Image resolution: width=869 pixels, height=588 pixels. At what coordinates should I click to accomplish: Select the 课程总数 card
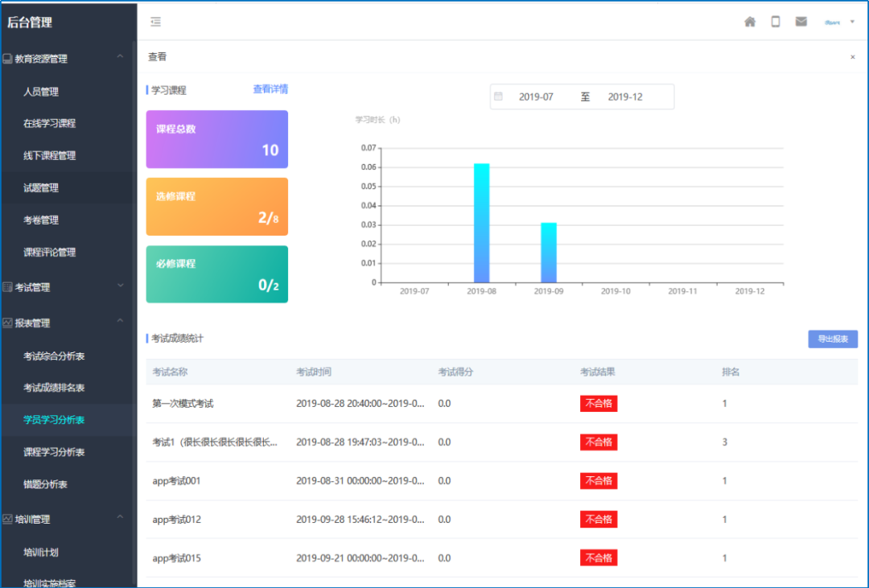216,139
